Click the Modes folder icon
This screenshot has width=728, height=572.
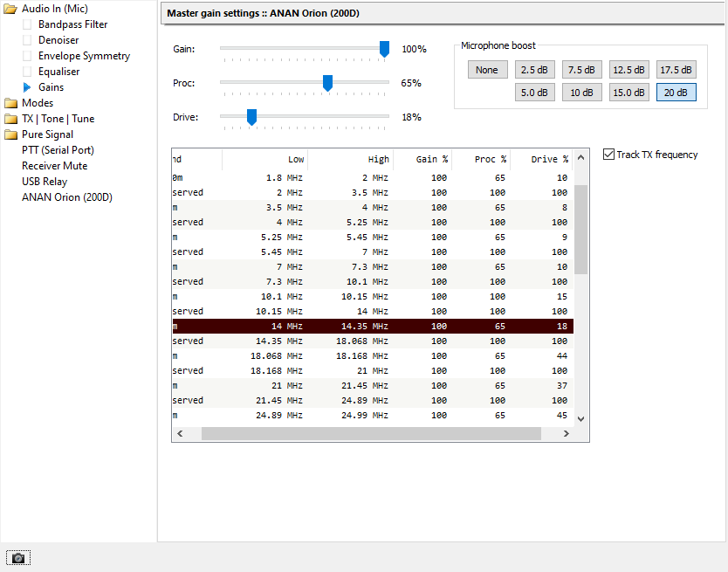pyautogui.click(x=10, y=103)
